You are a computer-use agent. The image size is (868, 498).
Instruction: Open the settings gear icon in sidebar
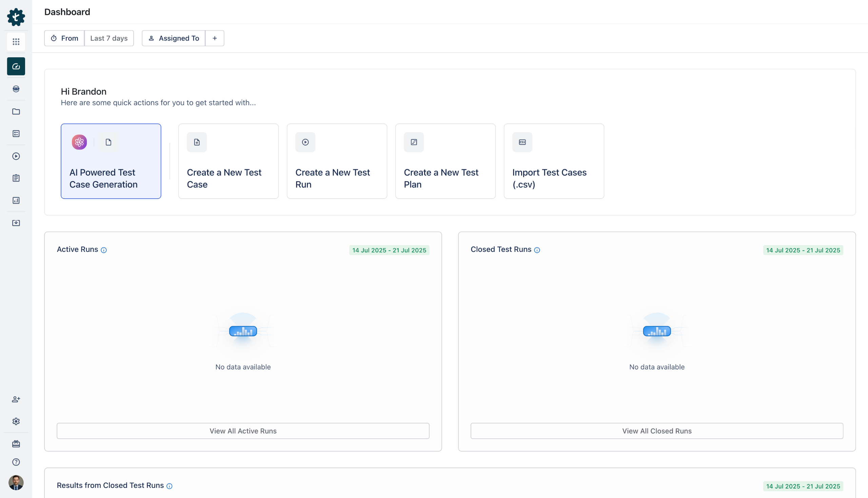click(16, 421)
